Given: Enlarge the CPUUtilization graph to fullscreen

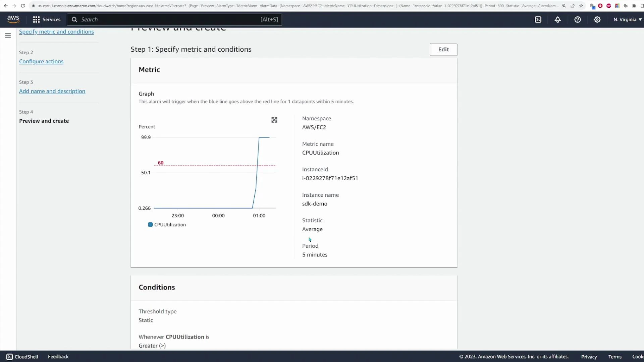Looking at the screenshot, I should click(x=274, y=120).
